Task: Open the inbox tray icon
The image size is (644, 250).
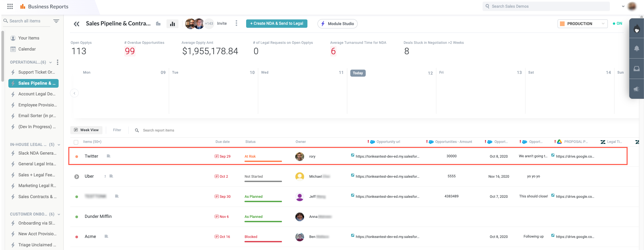Action: point(636,69)
